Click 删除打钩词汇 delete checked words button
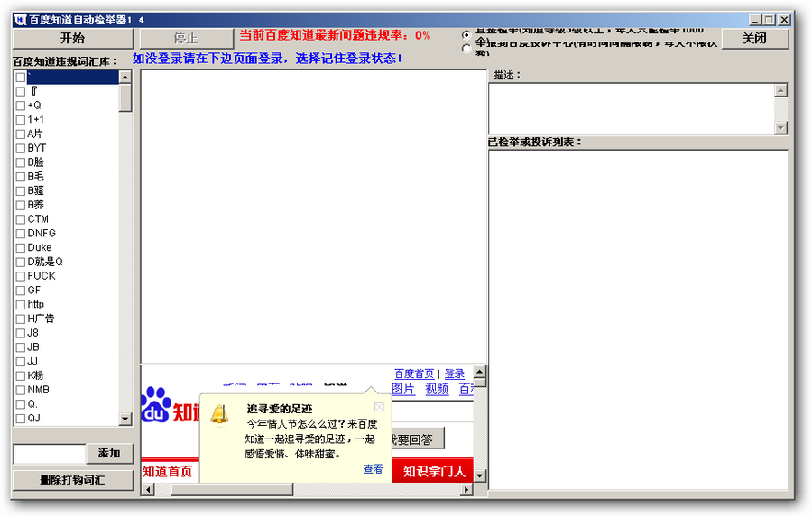 coord(72,480)
